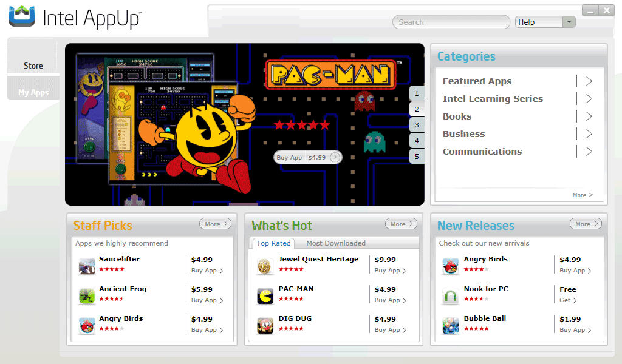The height and width of the screenshot is (364, 622).
Task: Buy the DIG DUG app
Action: click(391, 330)
